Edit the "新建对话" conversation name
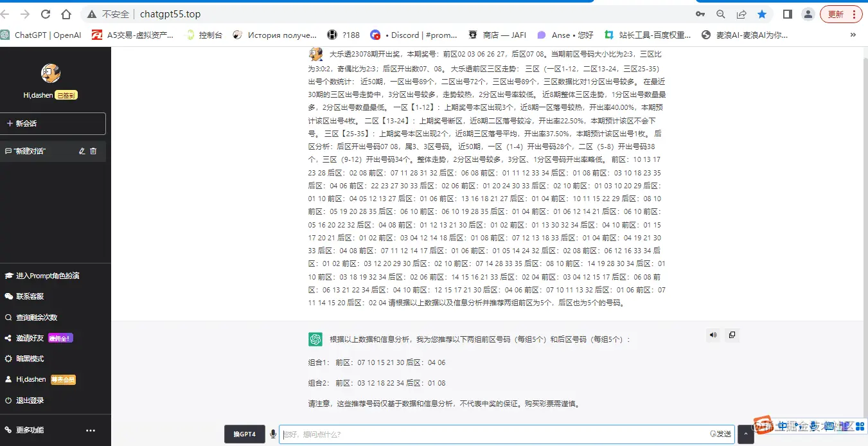 click(82, 151)
